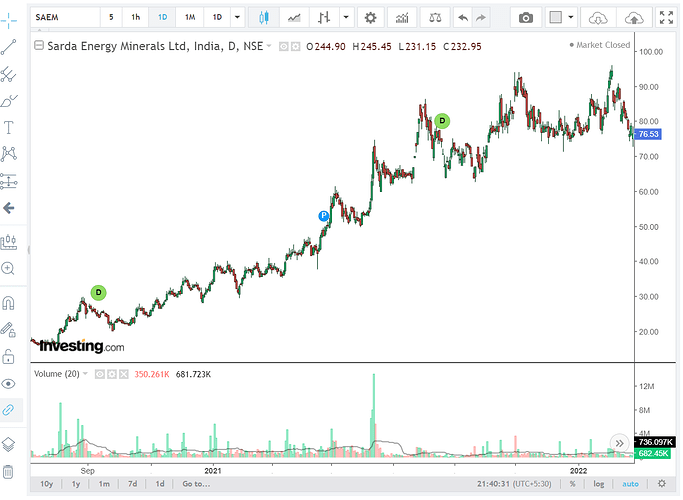Open the object tree layers icon
The width and height of the screenshot is (683, 500).
(x=9, y=444)
